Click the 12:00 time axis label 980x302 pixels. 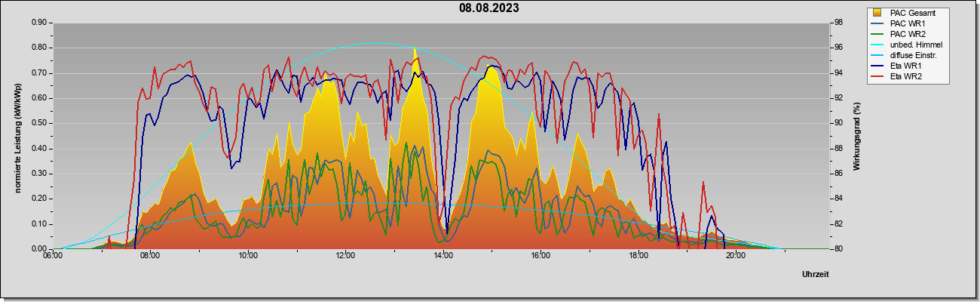(x=345, y=256)
